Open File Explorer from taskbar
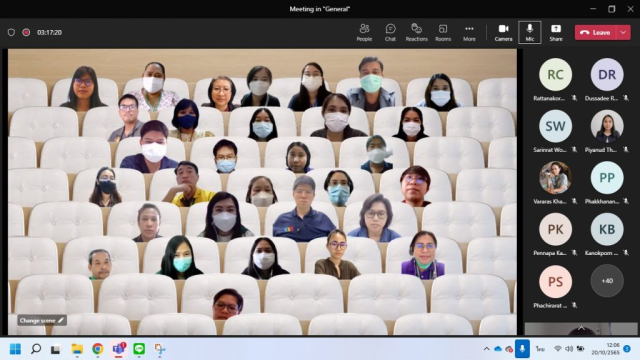The width and height of the screenshot is (640, 360). click(77, 349)
